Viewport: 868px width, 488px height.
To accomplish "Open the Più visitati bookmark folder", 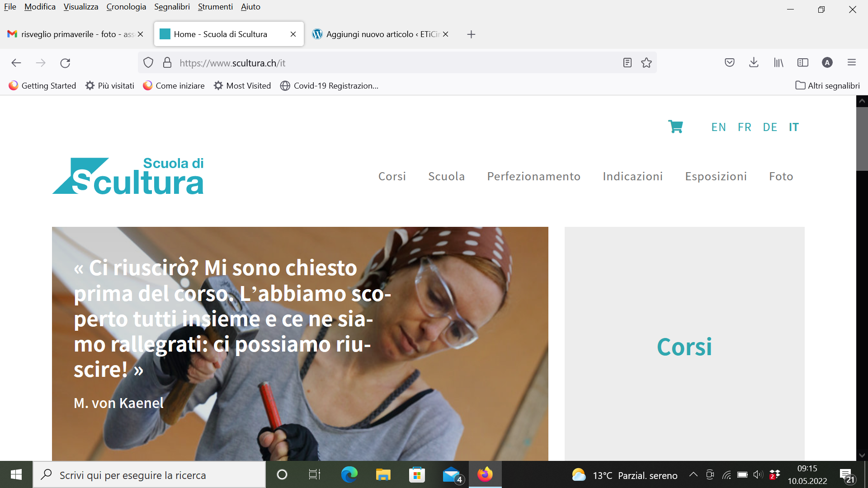I will coord(110,86).
